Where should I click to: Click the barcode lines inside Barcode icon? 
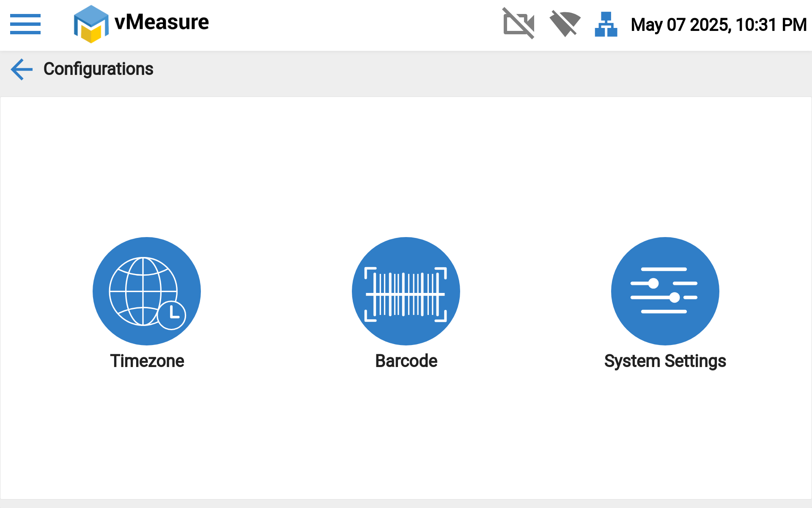406,294
